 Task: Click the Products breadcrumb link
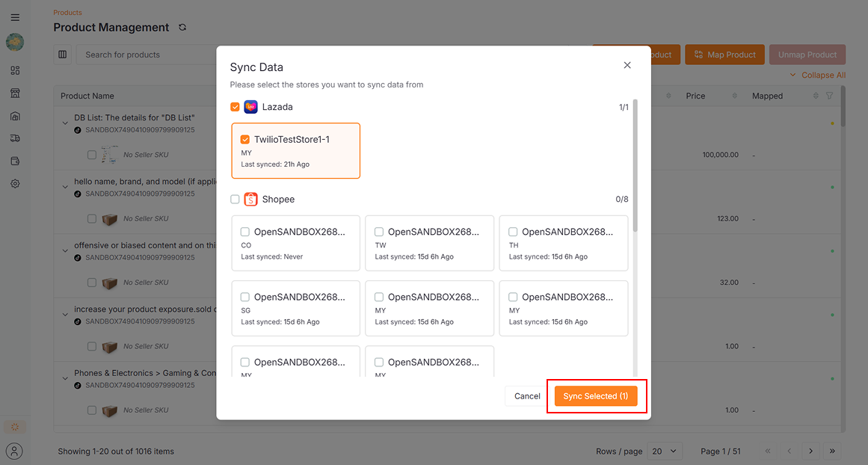67,12
